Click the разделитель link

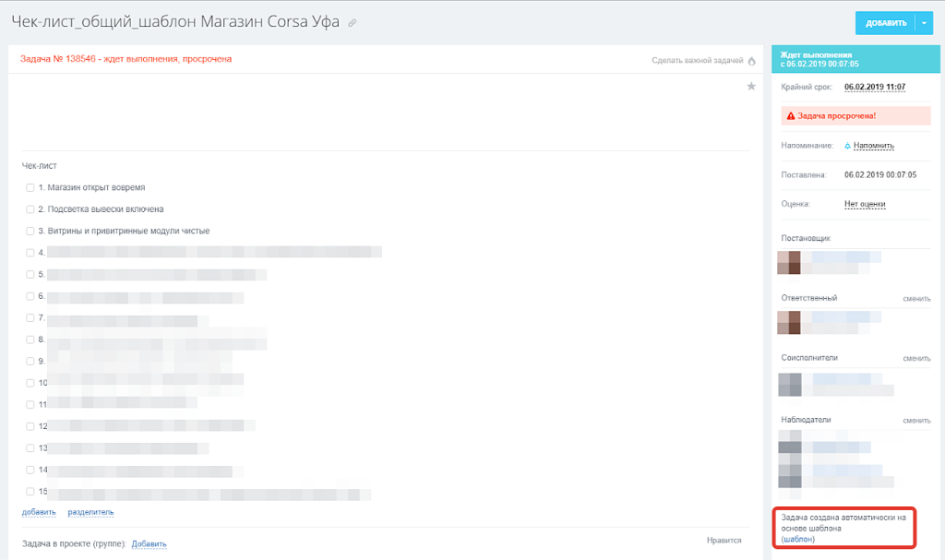[x=90, y=512]
